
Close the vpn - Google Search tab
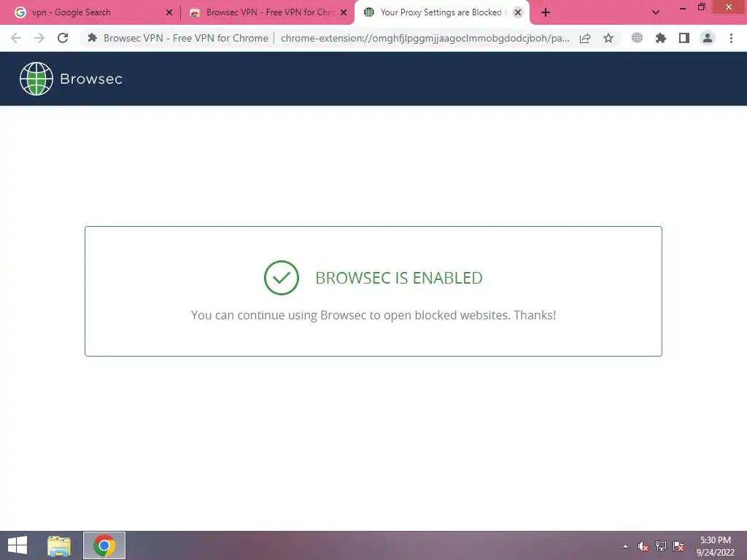click(x=169, y=12)
